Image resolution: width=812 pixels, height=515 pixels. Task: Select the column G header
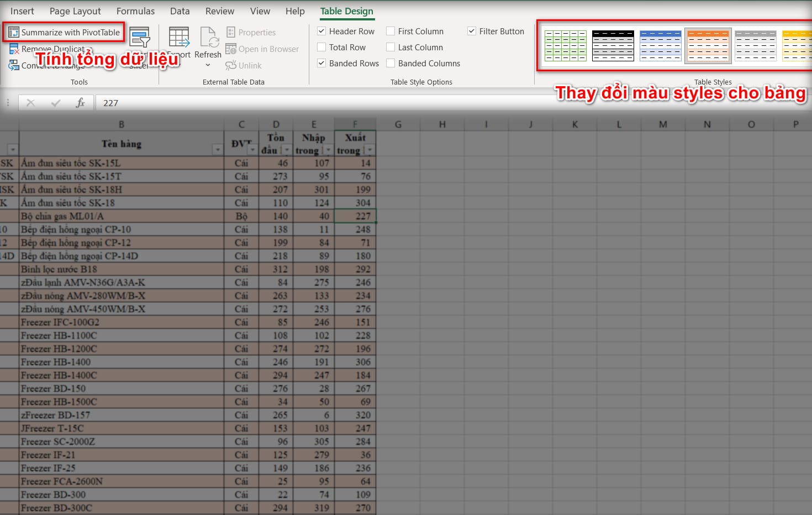(x=398, y=124)
